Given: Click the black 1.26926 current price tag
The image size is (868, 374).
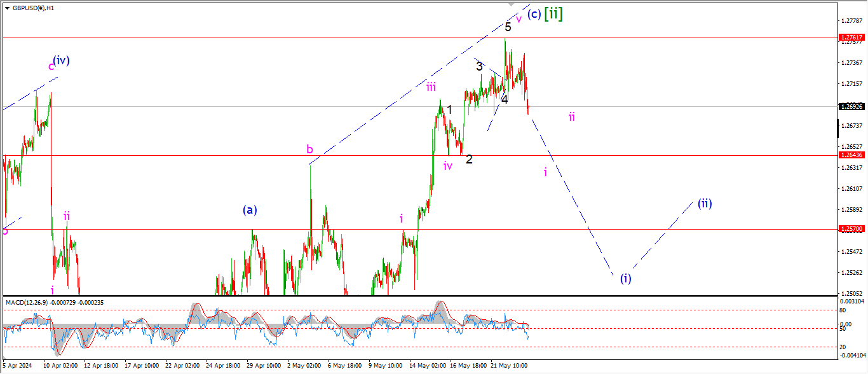Looking at the screenshot, I should point(851,107).
